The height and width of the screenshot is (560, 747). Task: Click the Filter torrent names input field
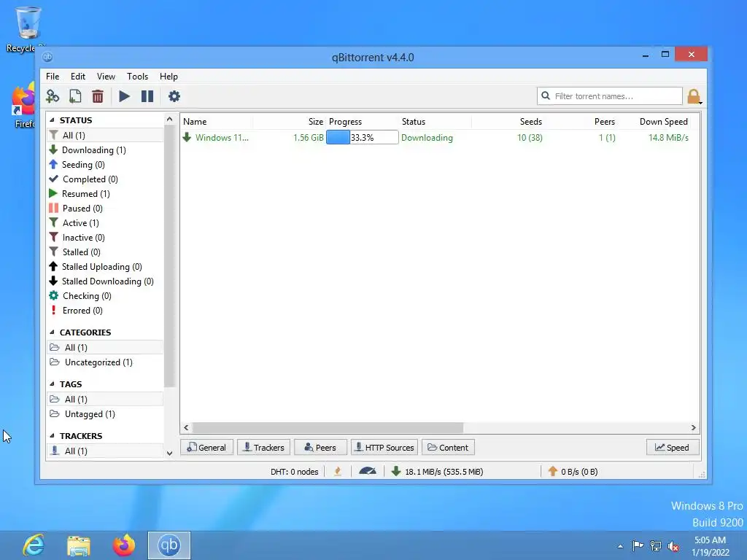click(x=610, y=96)
